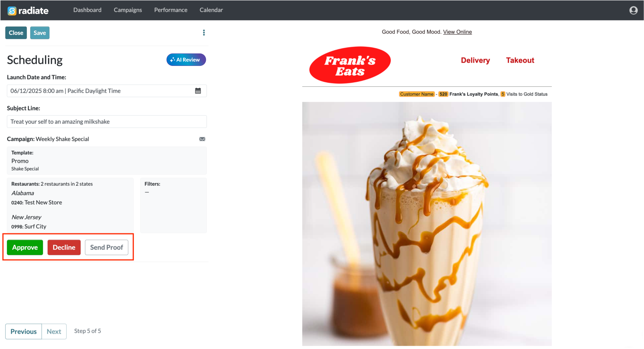Close the scheduling editor

[16, 33]
